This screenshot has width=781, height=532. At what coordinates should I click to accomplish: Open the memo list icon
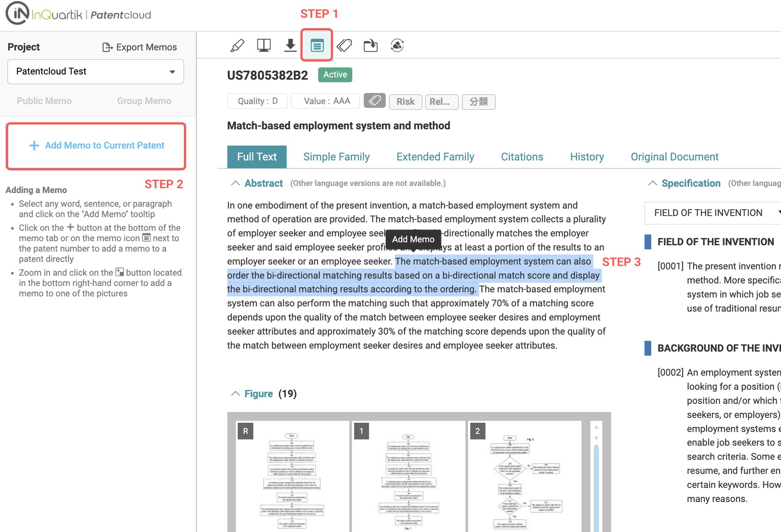[317, 46]
